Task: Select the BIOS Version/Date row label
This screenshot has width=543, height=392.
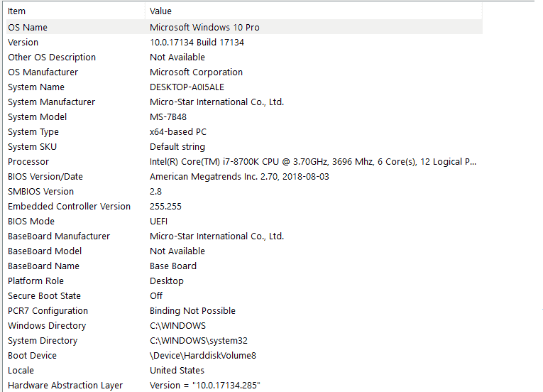Action: [45, 176]
